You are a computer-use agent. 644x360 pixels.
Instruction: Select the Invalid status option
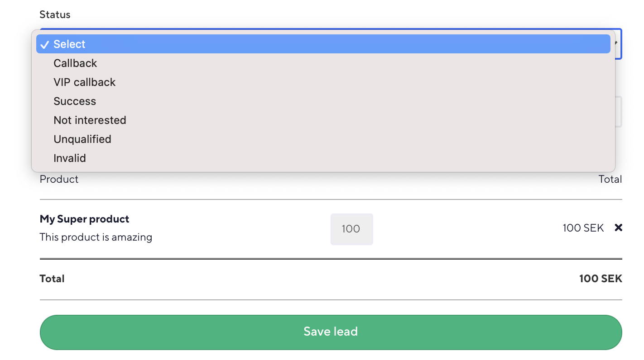pyautogui.click(x=69, y=158)
